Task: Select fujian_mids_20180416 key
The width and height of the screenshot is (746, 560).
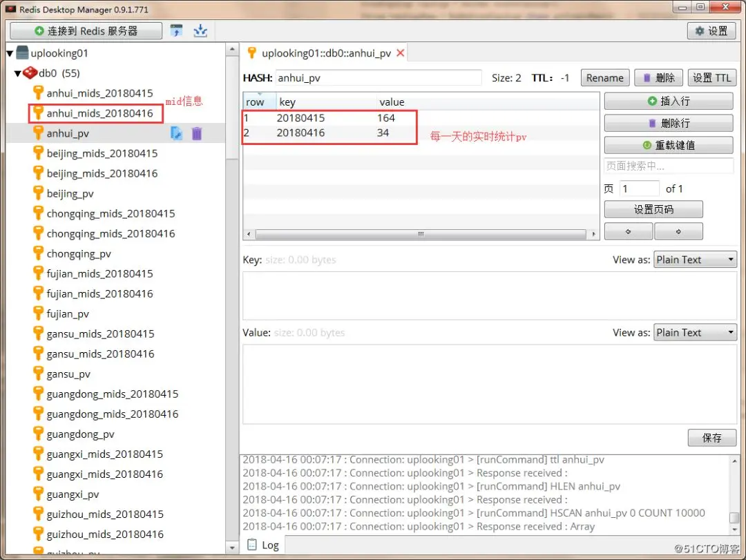Action: [x=100, y=293]
